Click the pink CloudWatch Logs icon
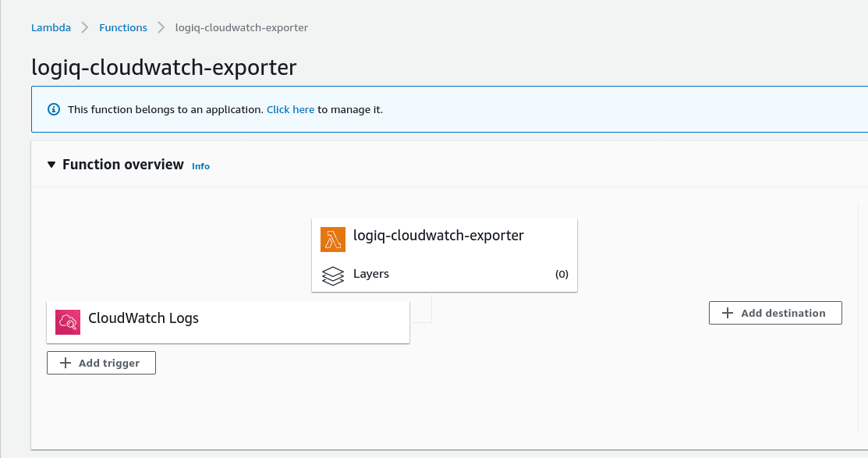Viewport: 868px width, 458px height. point(68,322)
